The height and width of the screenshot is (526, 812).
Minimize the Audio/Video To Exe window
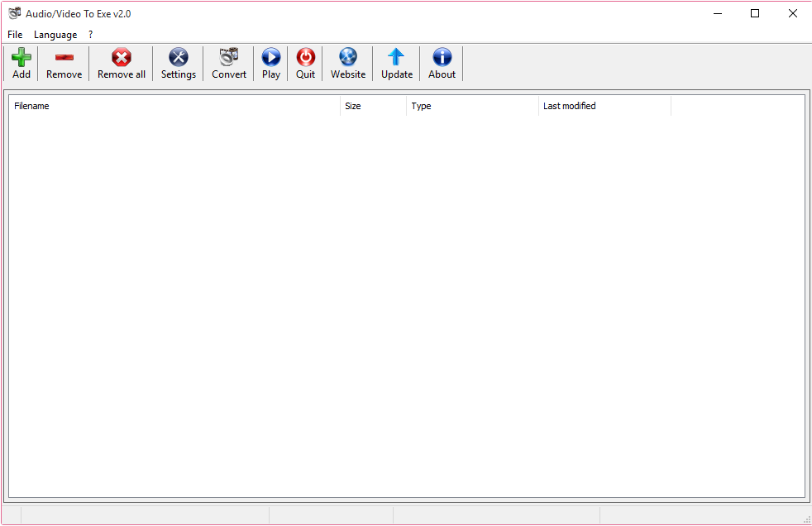point(718,13)
